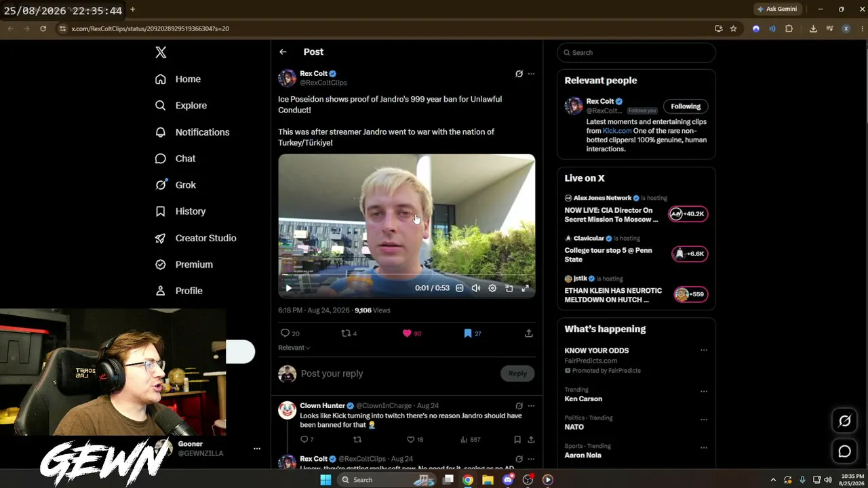Open File Explorer from the taskbar
This screenshot has height=488, width=868.
point(488,480)
